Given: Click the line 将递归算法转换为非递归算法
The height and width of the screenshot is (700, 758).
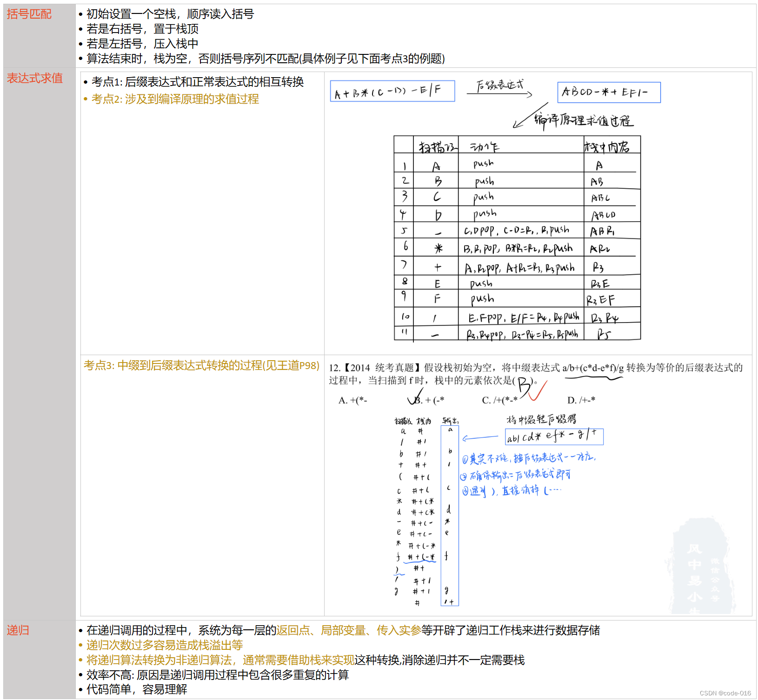Looking at the screenshot, I should [x=306, y=660].
